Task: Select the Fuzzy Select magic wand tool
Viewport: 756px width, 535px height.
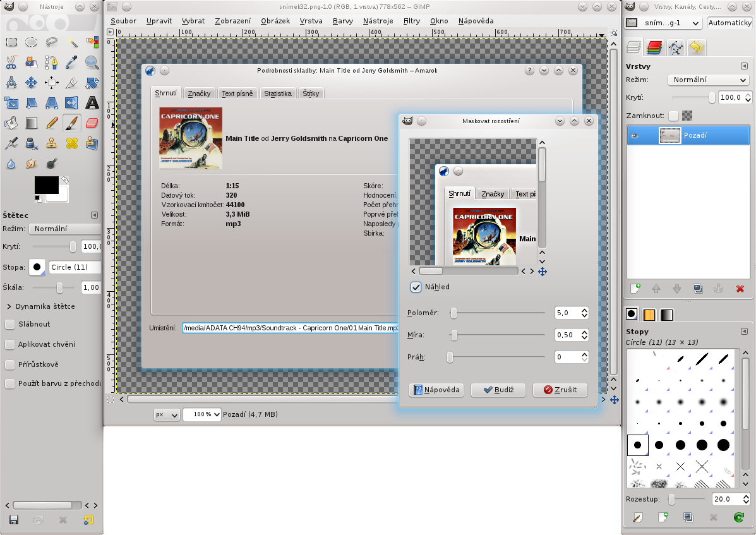Action: tap(72, 42)
